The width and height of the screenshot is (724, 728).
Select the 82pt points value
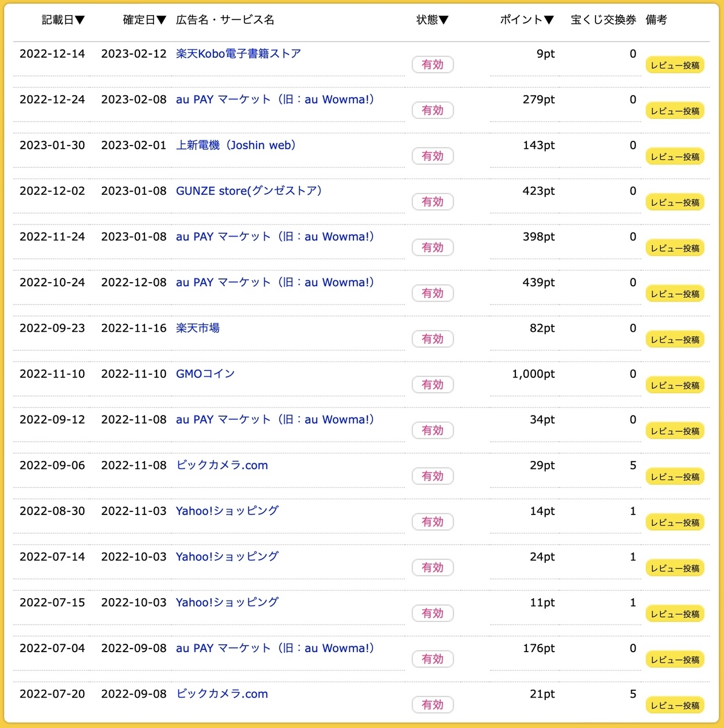point(543,328)
